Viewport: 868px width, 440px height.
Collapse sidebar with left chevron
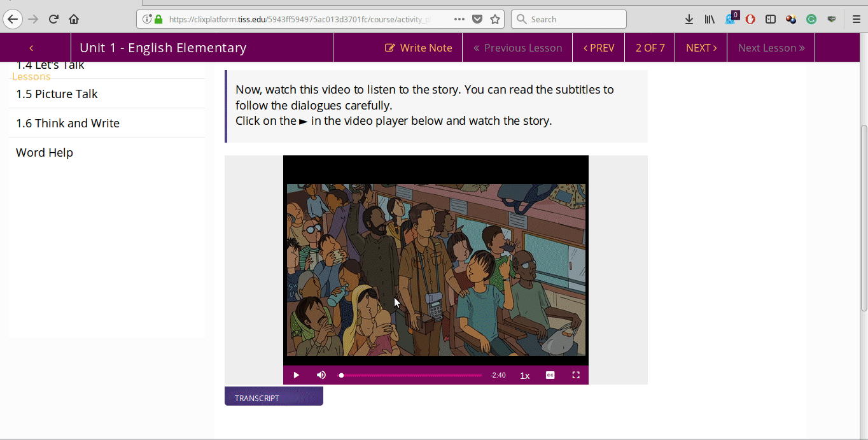pos(31,48)
